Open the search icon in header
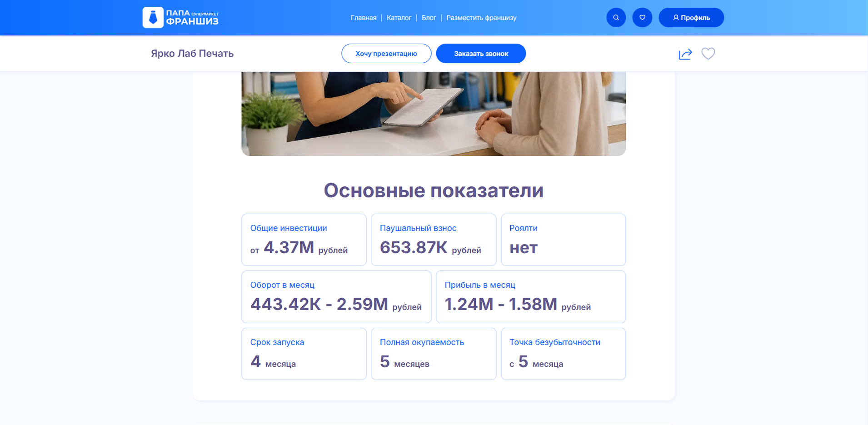 click(616, 18)
